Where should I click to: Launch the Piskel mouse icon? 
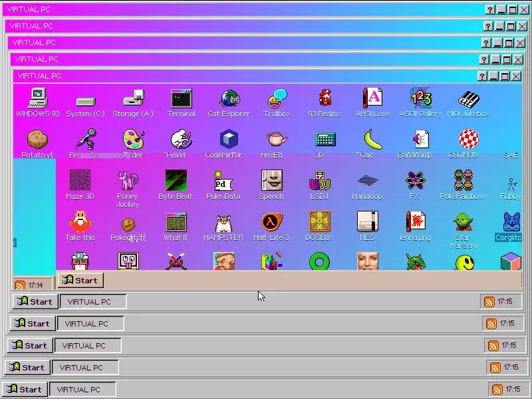(x=181, y=140)
